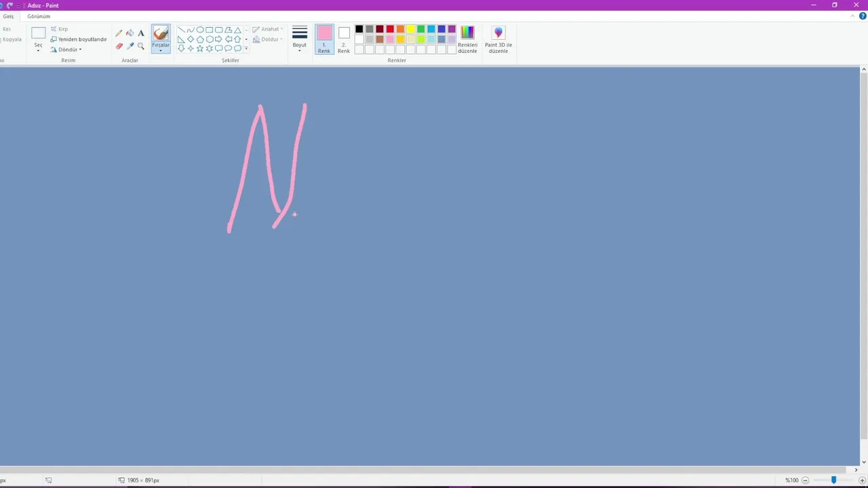Select the black color swatch
The width and height of the screenshot is (868, 488).
point(359,29)
